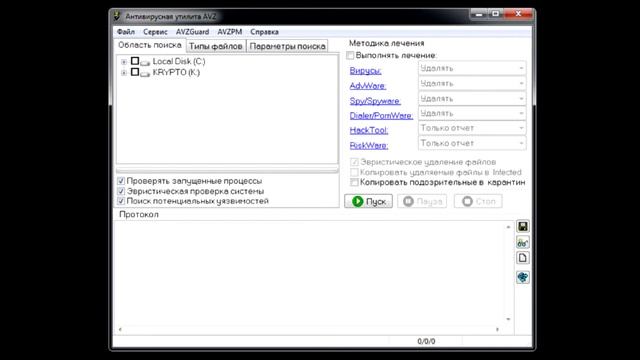Open the Dialer/PornWare action dropdown

[x=472, y=113]
